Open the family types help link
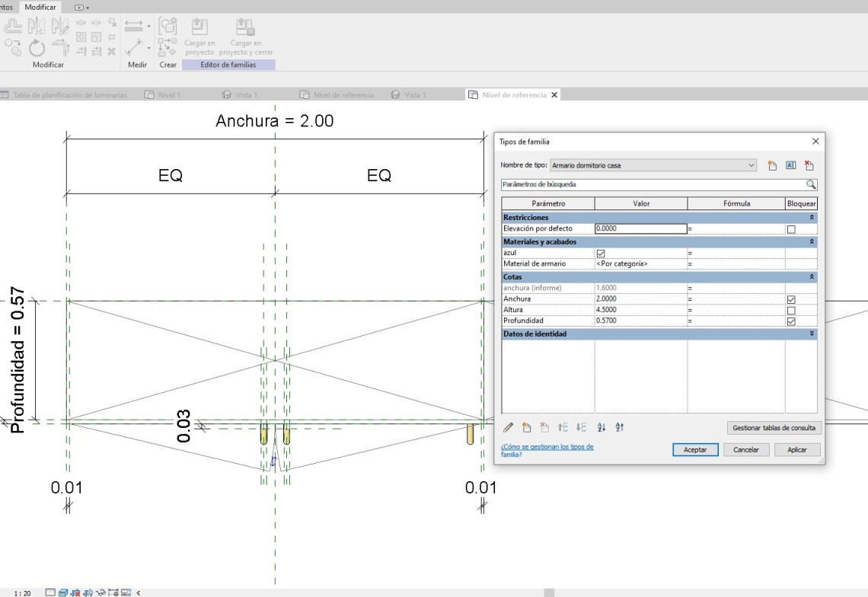 pyautogui.click(x=546, y=450)
